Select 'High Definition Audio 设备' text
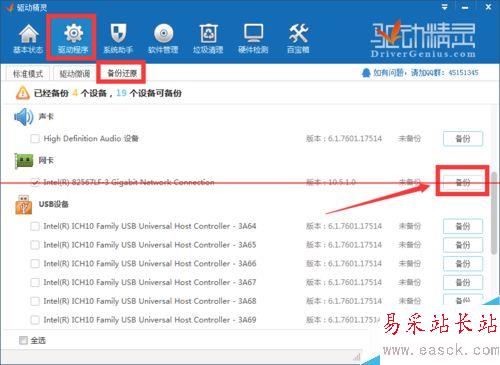The width and height of the screenshot is (500, 365). (x=91, y=138)
